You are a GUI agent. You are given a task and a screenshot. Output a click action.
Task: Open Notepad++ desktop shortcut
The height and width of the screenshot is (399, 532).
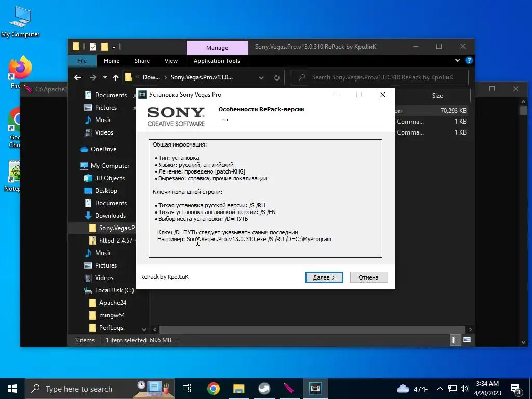(13, 176)
